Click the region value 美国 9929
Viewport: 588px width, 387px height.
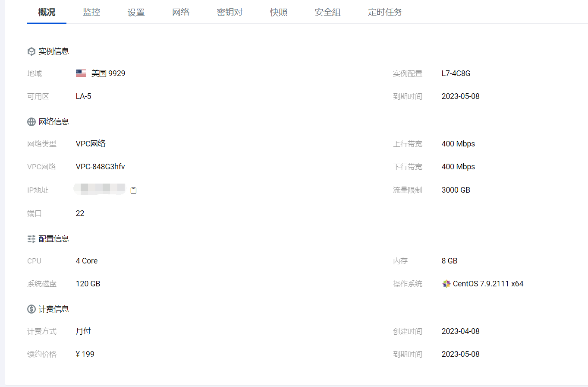tap(108, 73)
